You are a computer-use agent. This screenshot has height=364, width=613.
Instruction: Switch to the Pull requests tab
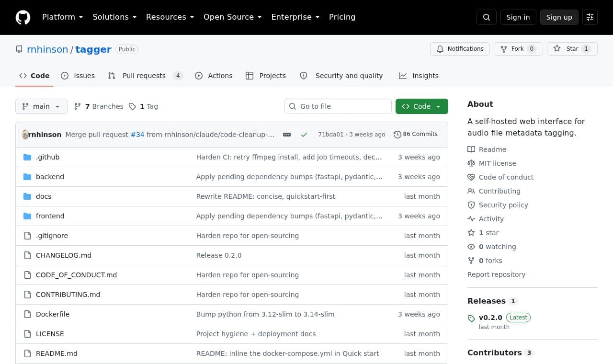[145, 76]
